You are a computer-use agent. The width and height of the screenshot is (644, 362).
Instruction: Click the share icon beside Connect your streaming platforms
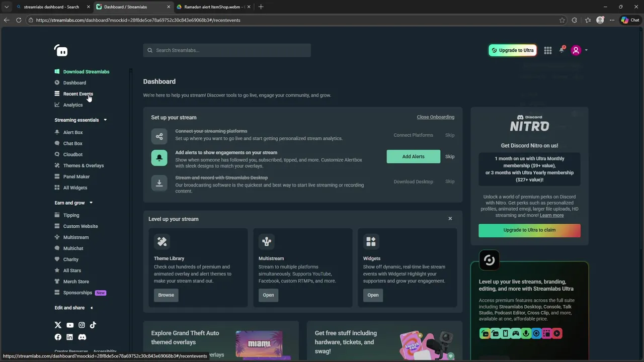coord(159,136)
